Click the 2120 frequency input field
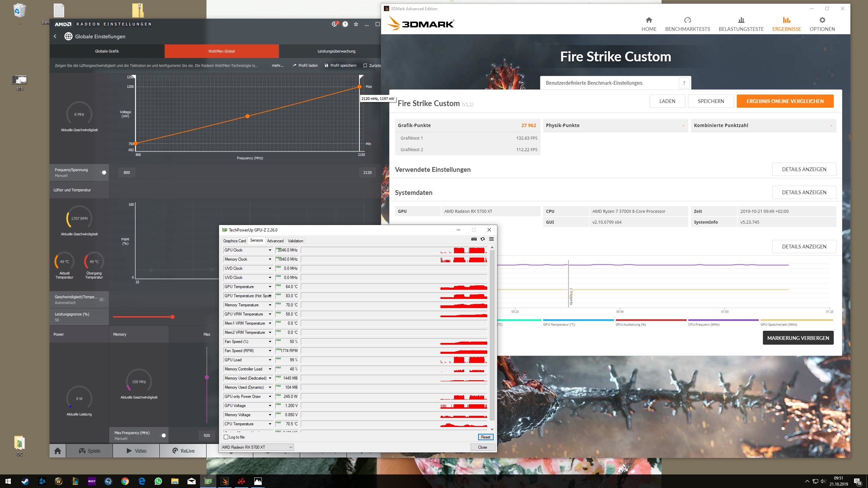The height and width of the screenshot is (488, 868). pos(368,172)
